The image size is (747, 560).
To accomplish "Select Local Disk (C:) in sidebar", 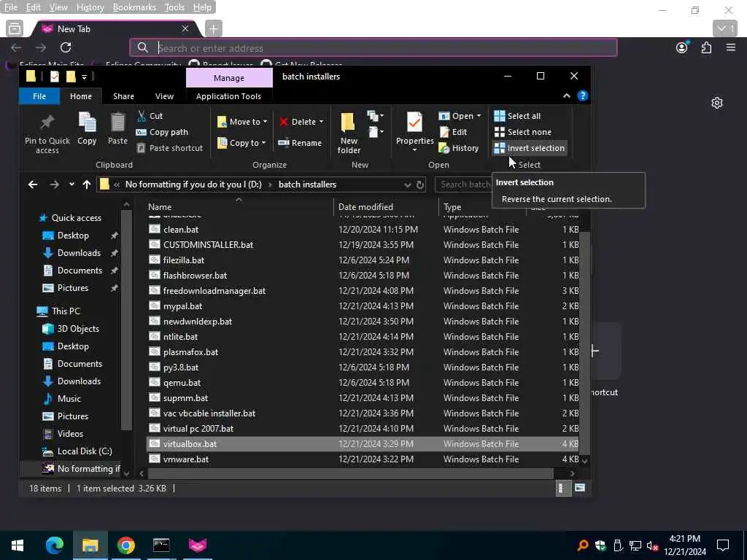I will click(85, 451).
